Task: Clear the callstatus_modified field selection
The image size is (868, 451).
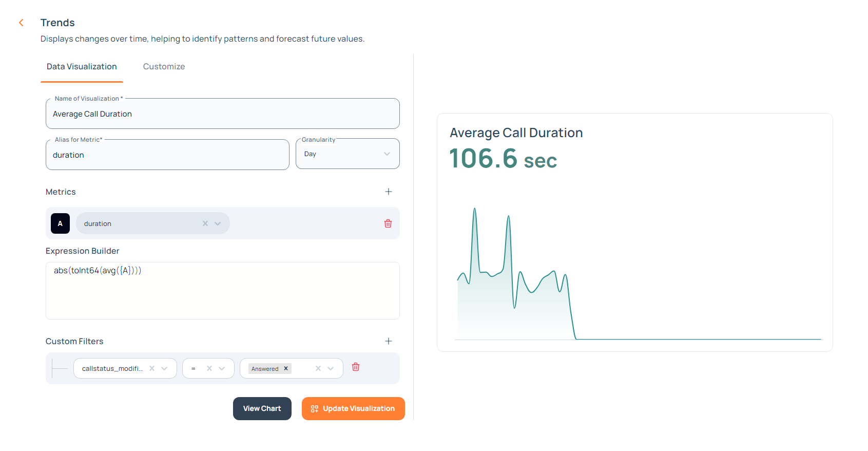Action: pos(152,368)
